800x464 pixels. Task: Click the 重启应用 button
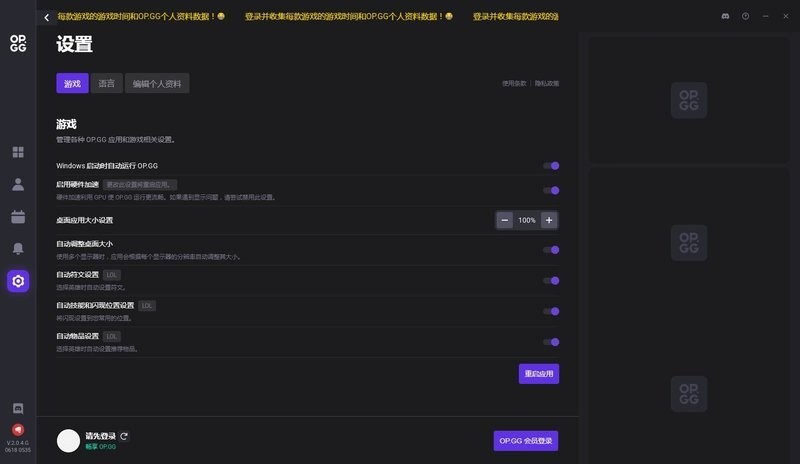pyautogui.click(x=538, y=374)
